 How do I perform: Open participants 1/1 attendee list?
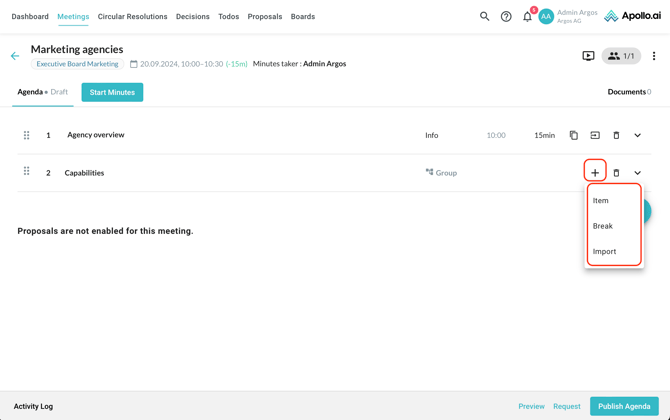coord(621,56)
